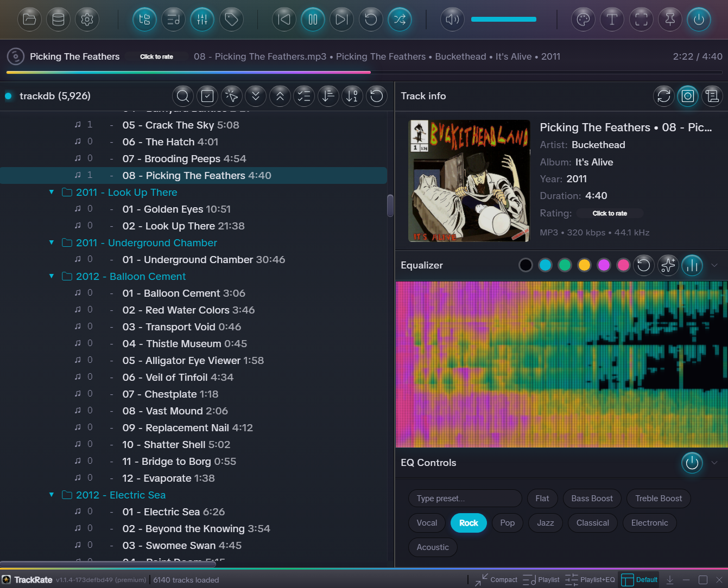Click the database icon in toolbar
This screenshot has width=728, height=588.
tap(58, 20)
